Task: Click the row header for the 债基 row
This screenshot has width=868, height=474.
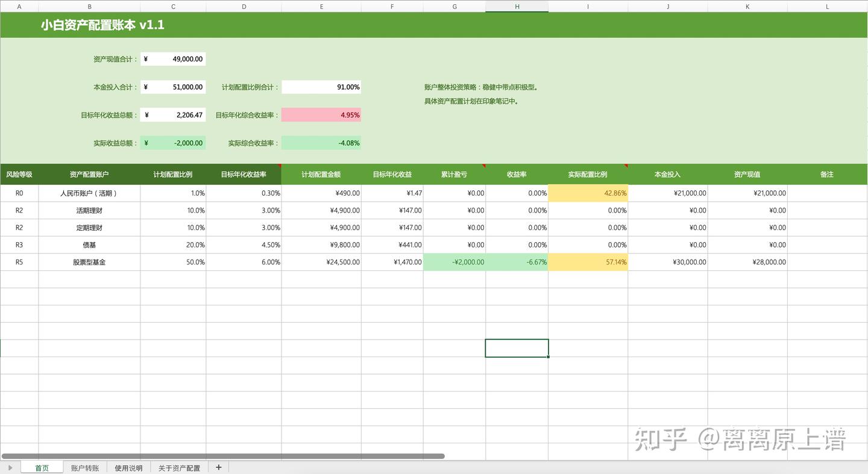Action: click(x=19, y=245)
